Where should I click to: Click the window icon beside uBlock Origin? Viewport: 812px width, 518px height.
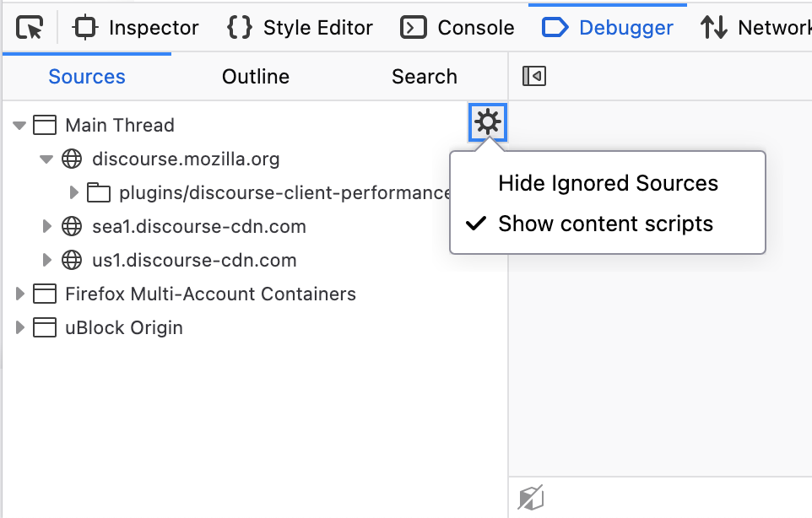point(44,328)
